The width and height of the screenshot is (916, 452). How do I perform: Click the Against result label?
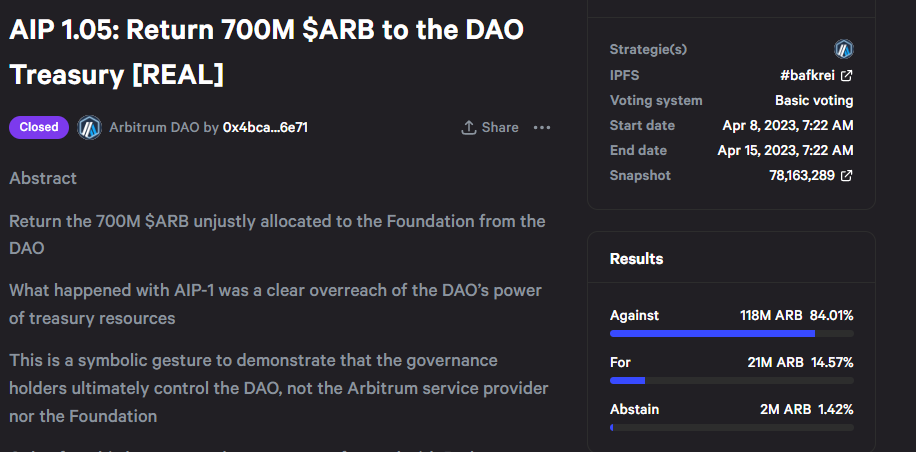point(634,315)
